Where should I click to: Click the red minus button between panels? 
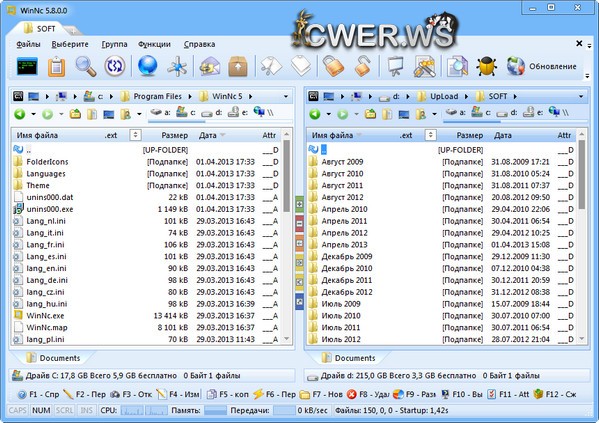pos(300,224)
